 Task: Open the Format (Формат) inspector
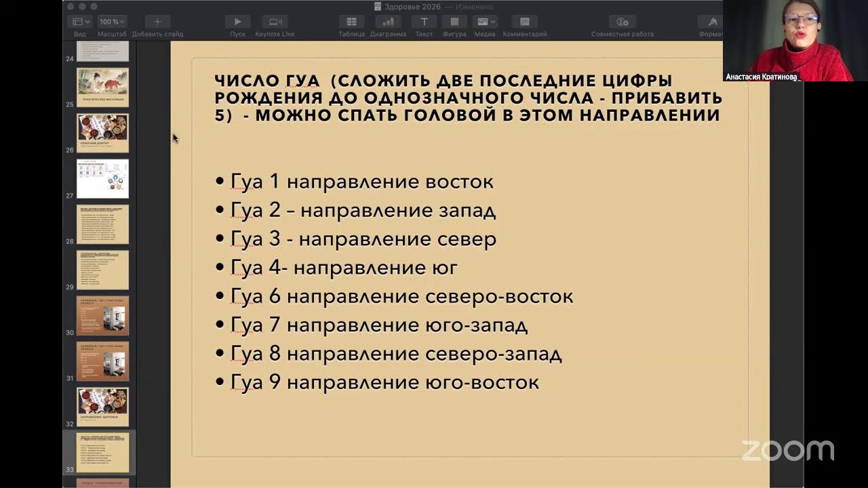[711, 22]
